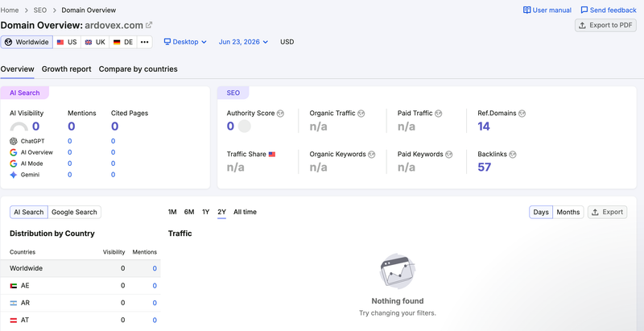This screenshot has width=644, height=331.
Task: Switch chart source to Google Search
Action: [74, 213]
